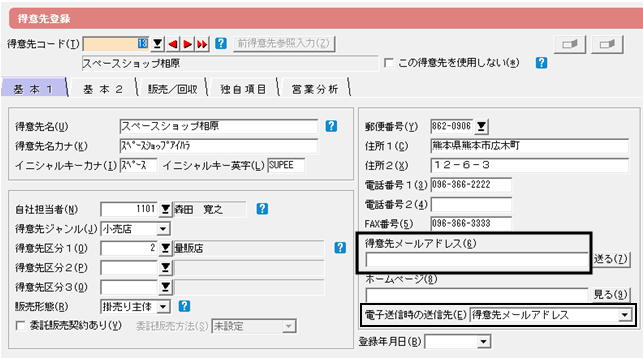Click the ホームページ input field
Viewport: 643px width, 362px height.
[477, 295]
